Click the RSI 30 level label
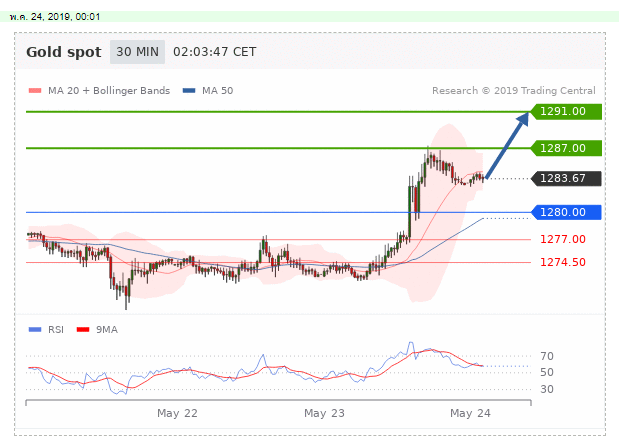The height and width of the screenshot is (447, 619). tap(547, 389)
